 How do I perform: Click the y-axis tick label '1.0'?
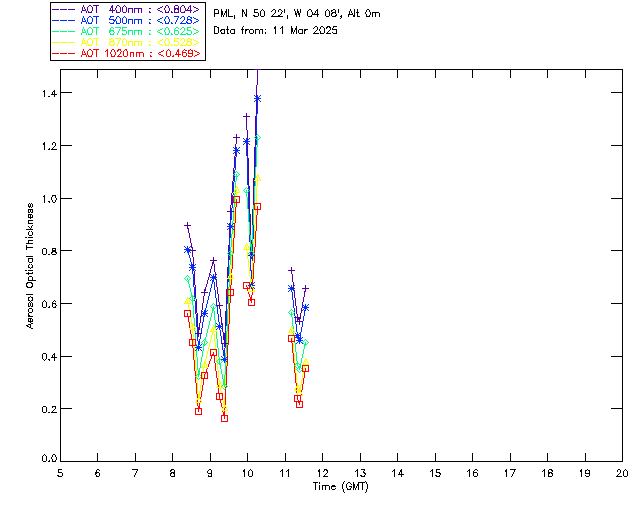(x=49, y=199)
